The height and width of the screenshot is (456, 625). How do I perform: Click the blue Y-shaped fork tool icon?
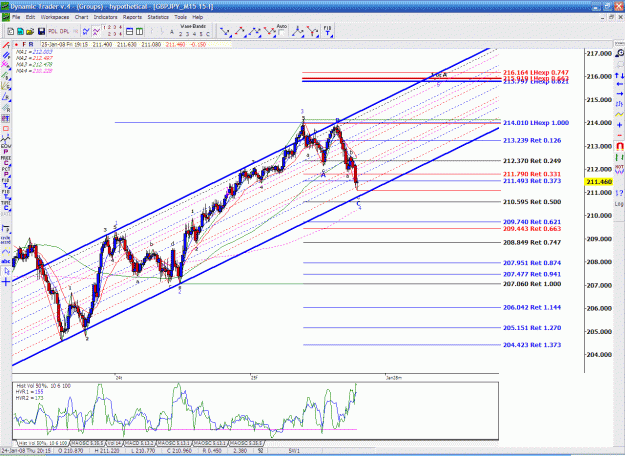297,31
